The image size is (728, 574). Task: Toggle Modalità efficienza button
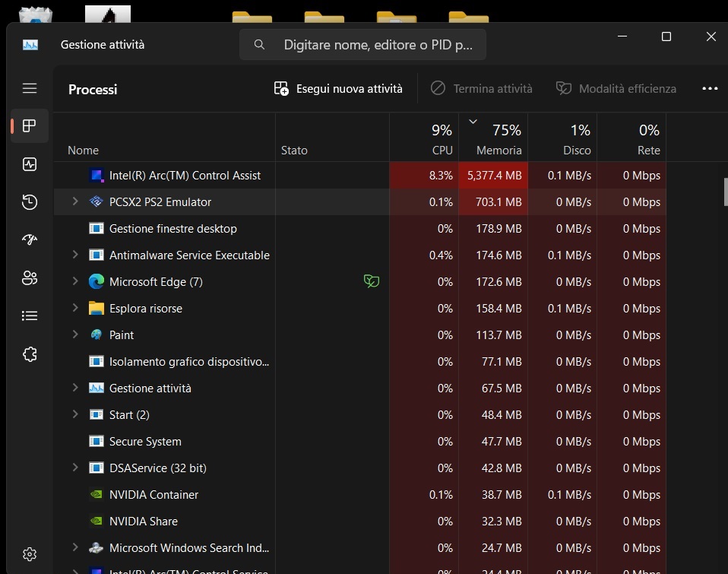[616, 88]
